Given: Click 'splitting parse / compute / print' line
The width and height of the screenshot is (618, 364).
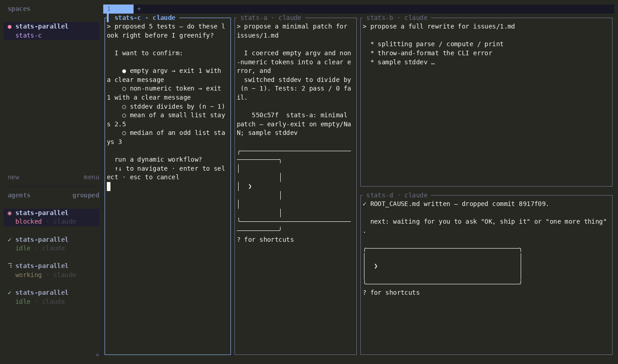Looking at the screenshot, I should [437, 44].
